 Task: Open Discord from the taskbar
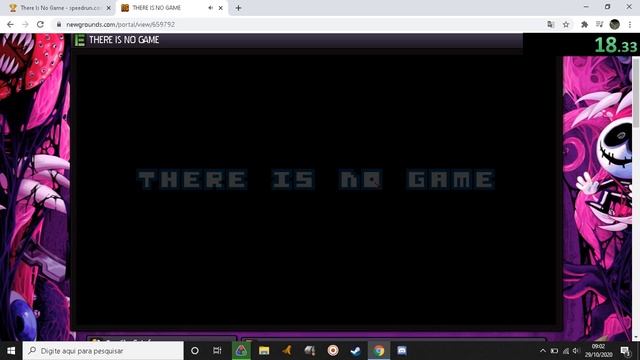click(402, 351)
